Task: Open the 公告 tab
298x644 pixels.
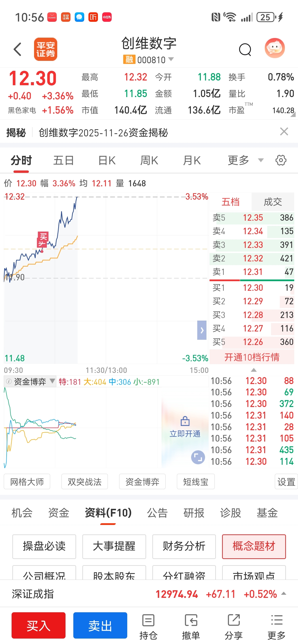Action: pos(157,513)
